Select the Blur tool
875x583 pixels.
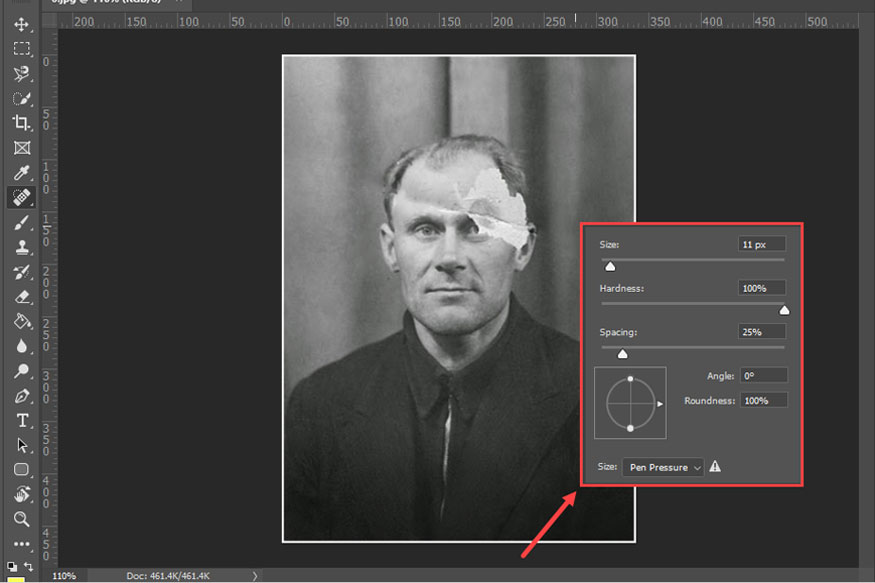click(x=22, y=346)
